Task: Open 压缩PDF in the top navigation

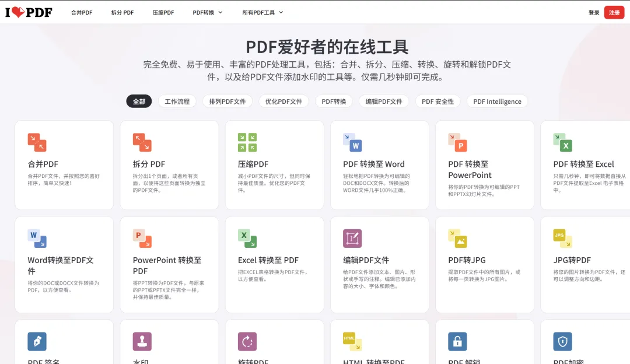Action: [163, 12]
